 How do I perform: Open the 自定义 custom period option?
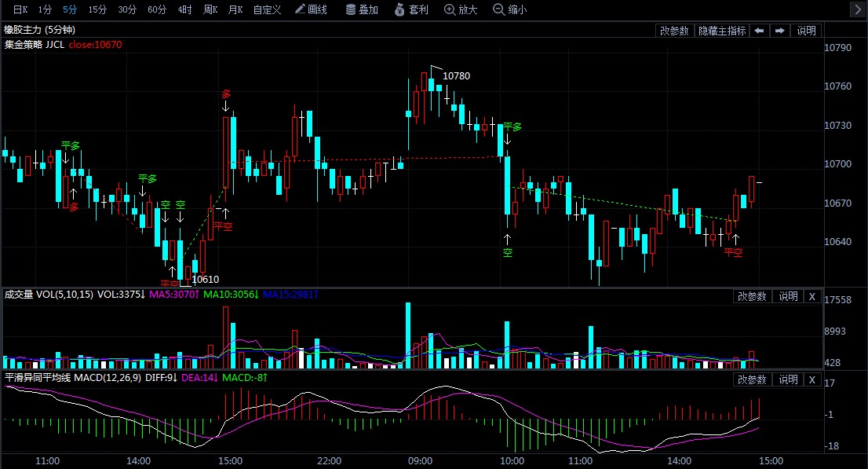tap(267, 9)
